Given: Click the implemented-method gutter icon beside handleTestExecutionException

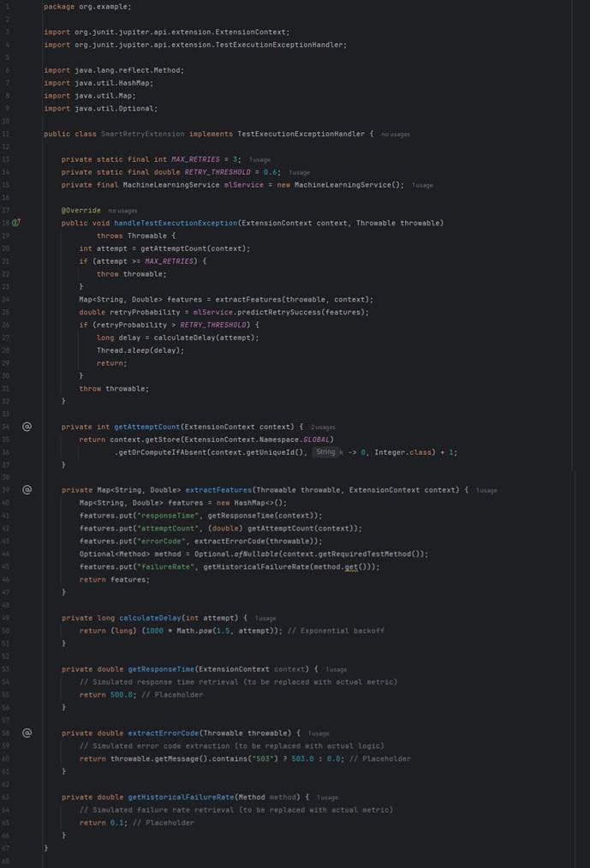Looking at the screenshot, I should click(x=16, y=223).
